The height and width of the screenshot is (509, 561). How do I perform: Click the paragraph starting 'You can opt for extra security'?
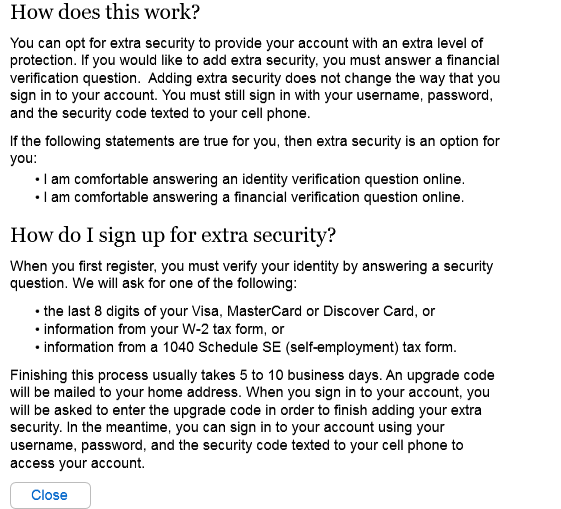tap(255, 78)
